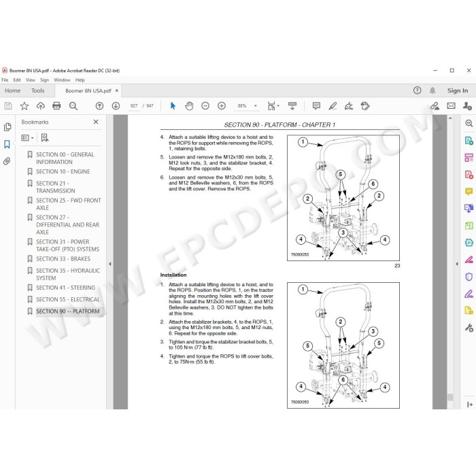Open bookmark SECTION 41 - STEERING
476x476 pixels.
pos(65,288)
